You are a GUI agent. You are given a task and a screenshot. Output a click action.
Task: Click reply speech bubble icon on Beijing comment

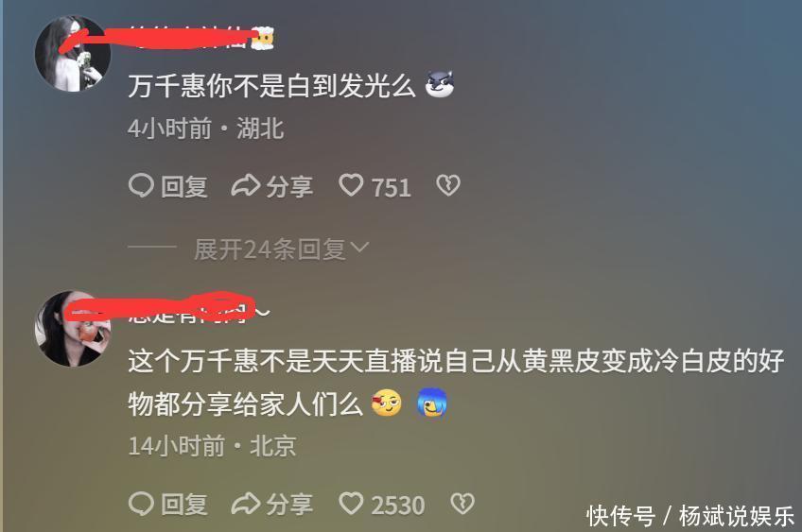point(141,504)
